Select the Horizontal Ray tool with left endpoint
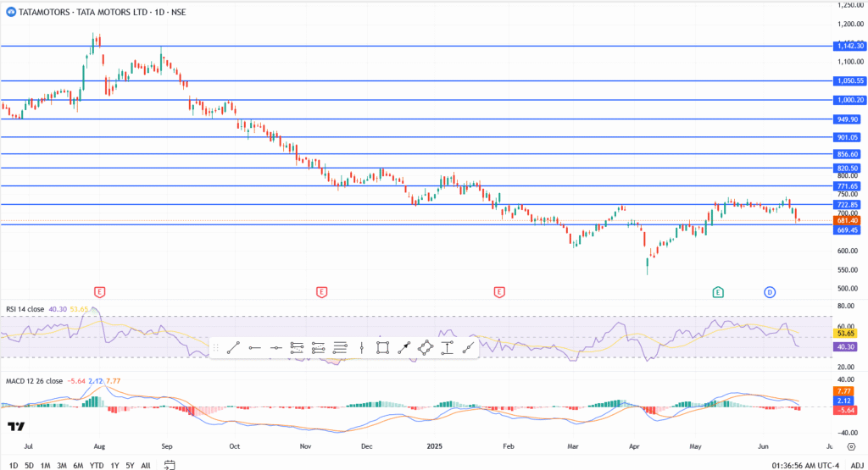868x470 pixels. pyautogui.click(x=254, y=348)
